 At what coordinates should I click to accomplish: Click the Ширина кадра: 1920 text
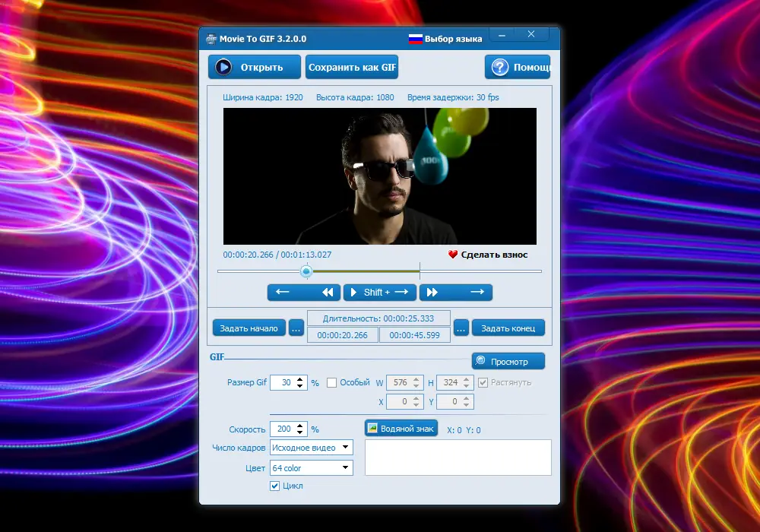click(263, 97)
